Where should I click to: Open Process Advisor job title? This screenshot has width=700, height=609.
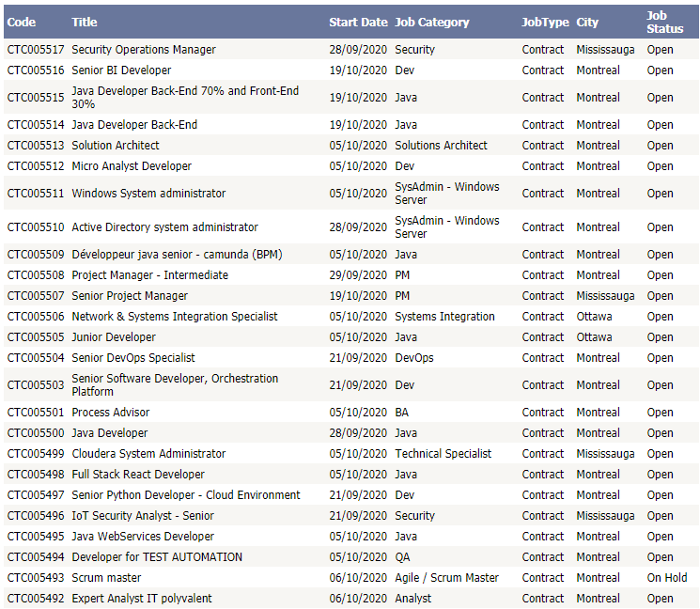111,412
